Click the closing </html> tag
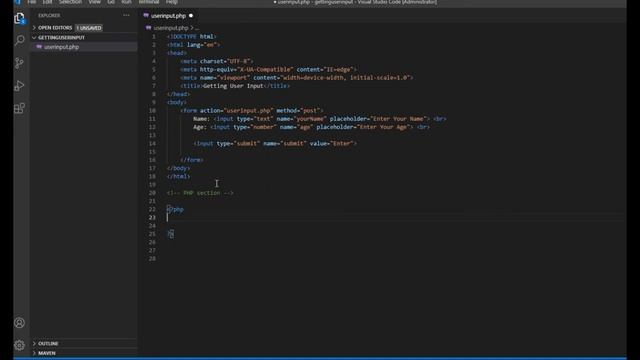The width and height of the screenshot is (640, 360). (178, 176)
